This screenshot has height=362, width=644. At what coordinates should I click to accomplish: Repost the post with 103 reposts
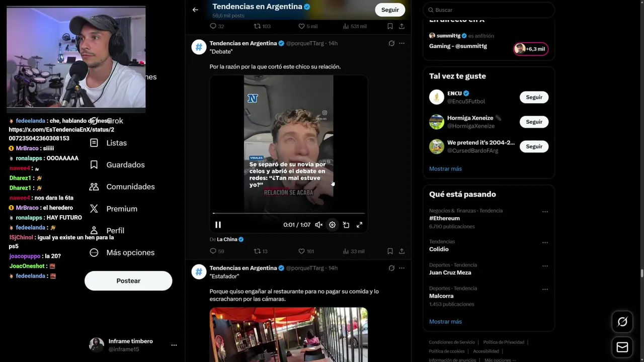pyautogui.click(x=262, y=26)
